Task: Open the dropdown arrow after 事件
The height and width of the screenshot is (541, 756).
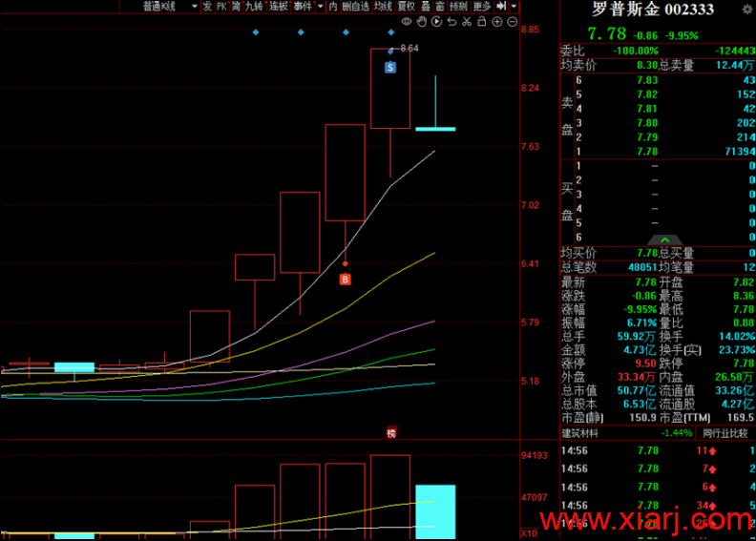Action: 320,7
